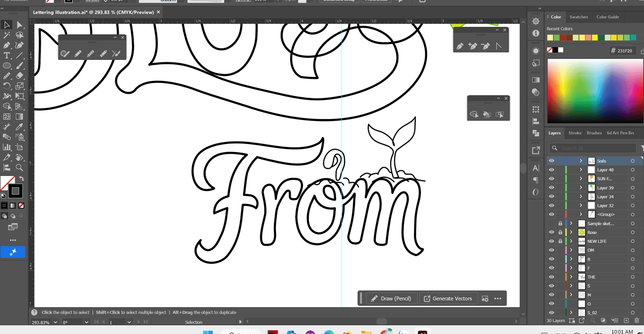
Task: Select the Shaper tool in floating panel
Action: point(65,53)
